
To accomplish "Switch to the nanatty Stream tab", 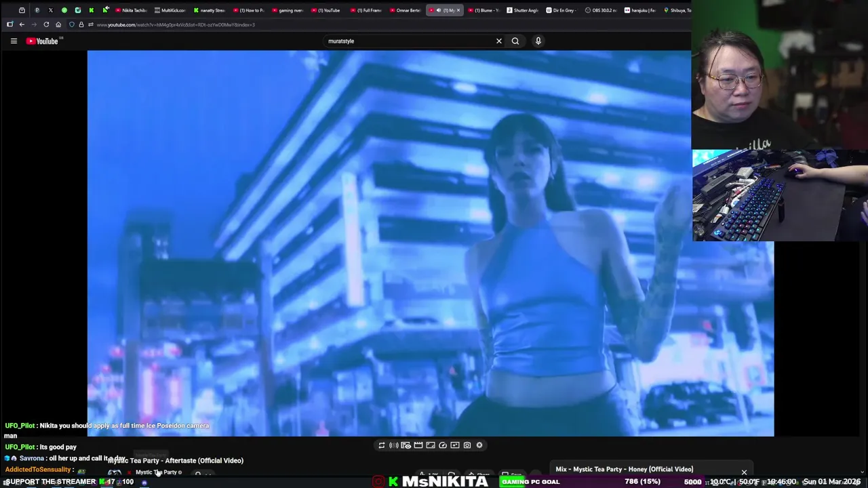I will (209, 10).
